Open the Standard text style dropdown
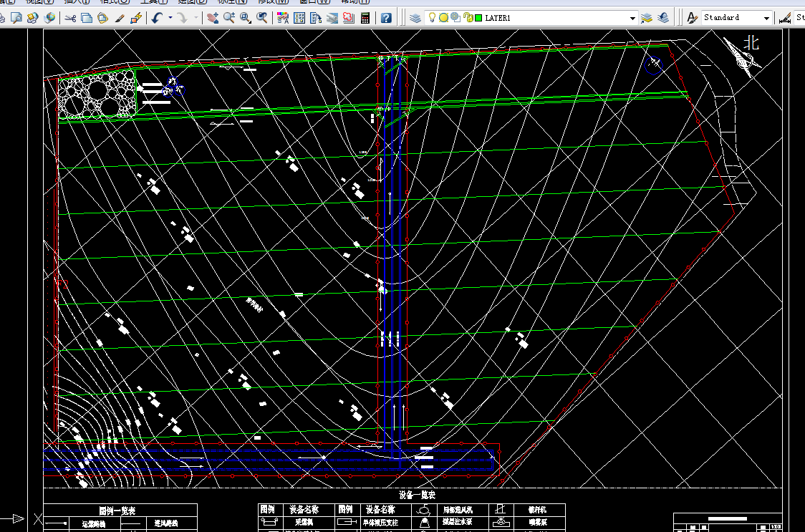The width and height of the screenshot is (805, 532). 766,18
